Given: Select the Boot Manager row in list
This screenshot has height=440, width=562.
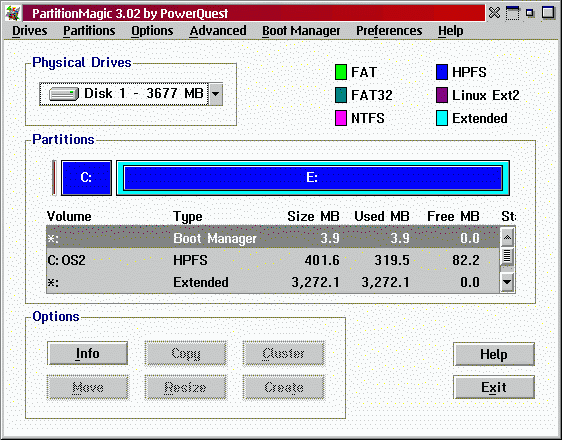Looking at the screenshot, I should pos(273,238).
